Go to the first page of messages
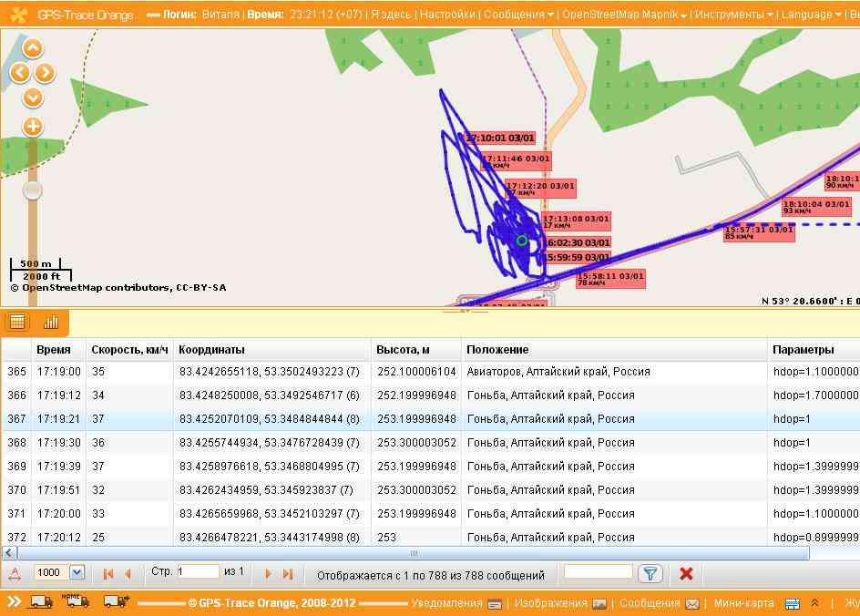This screenshot has height=616, width=860. [108, 573]
